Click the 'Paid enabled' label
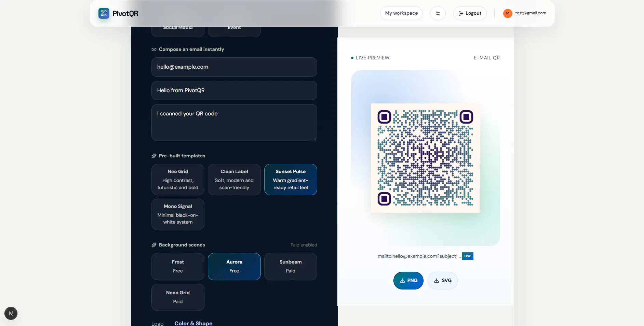The image size is (644, 326). click(304, 245)
